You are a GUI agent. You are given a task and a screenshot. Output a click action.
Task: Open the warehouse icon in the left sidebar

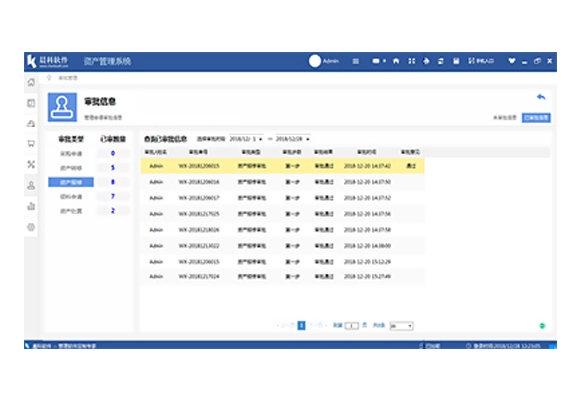coord(31,124)
